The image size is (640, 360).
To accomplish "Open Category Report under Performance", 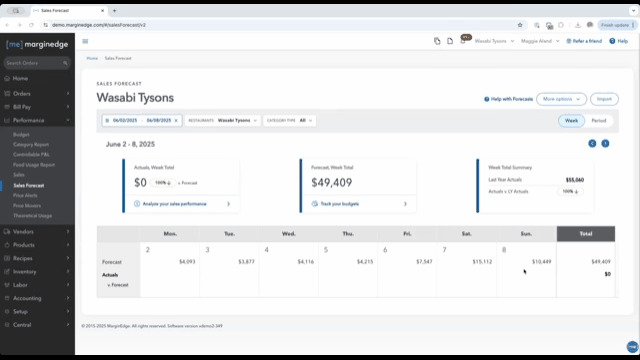I will pyautogui.click(x=31, y=144).
